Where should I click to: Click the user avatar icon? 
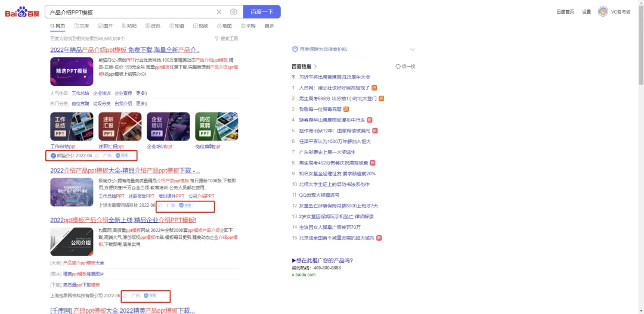point(603,11)
